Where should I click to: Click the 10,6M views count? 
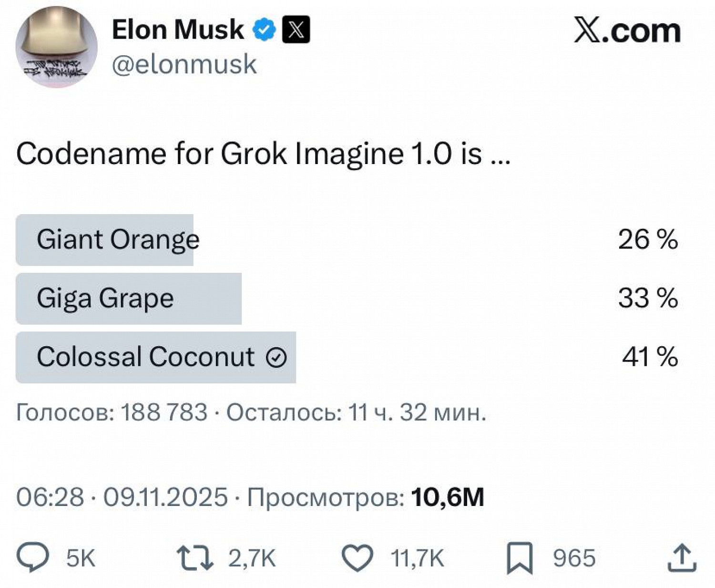pos(447,497)
